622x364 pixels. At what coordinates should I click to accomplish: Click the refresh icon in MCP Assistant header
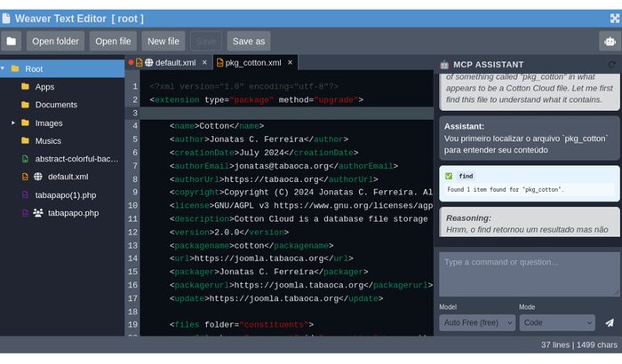611,65
